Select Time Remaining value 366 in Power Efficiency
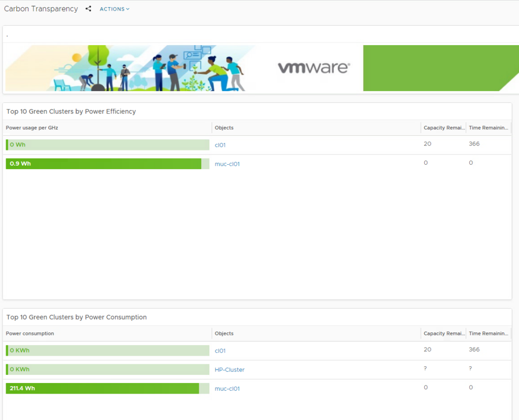519x420 pixels. [474, 144]
